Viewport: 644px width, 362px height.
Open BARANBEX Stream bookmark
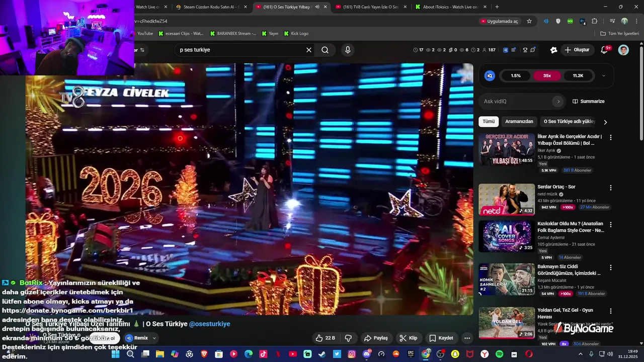click(x=232, y=33)
